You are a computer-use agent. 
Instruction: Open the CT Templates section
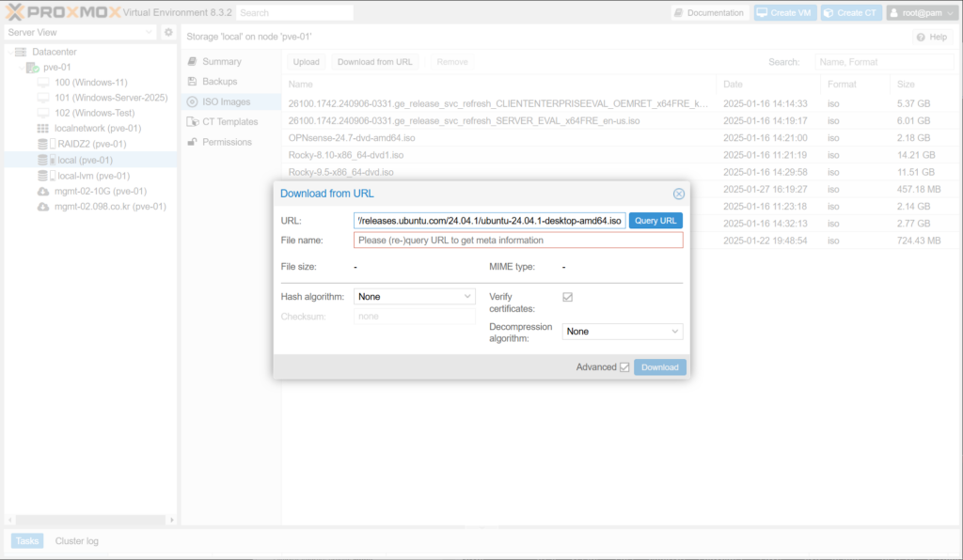tap(229, 122)
